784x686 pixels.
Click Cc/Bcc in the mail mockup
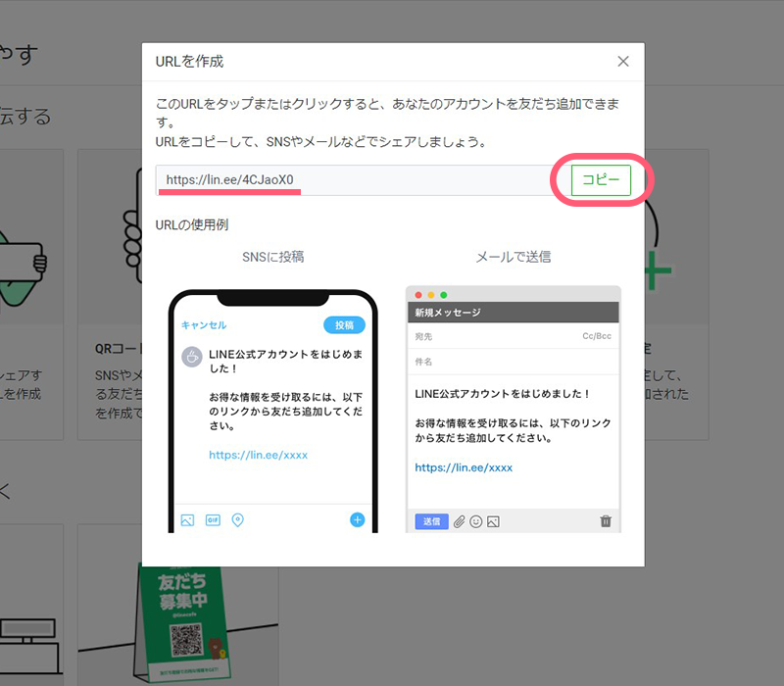click(x=596, y=336)
